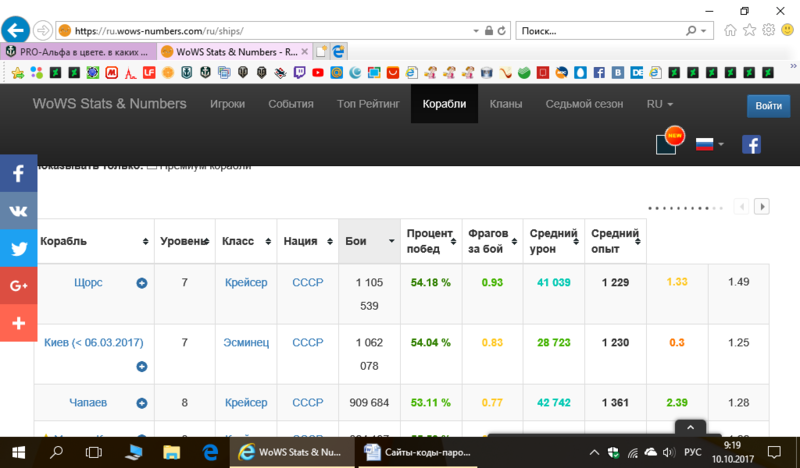Screen dimensions: 800x468
Task: Open the Mail.ru @ bookmark icon
Action: tap(336, 72)
